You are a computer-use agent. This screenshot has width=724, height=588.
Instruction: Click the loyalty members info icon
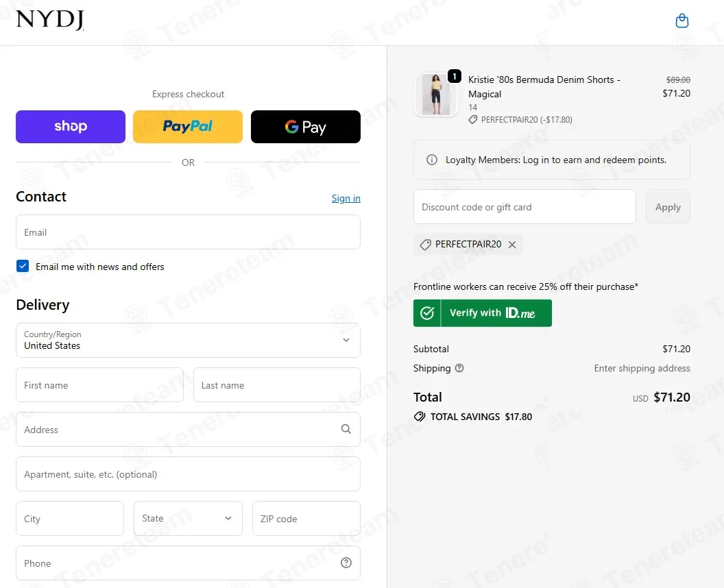(432, 160)
